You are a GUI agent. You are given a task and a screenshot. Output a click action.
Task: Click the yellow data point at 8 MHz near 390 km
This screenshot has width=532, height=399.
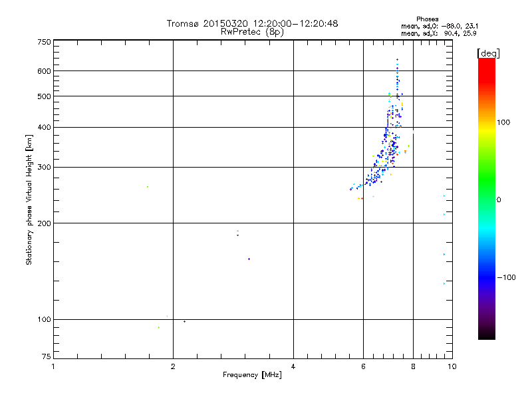[413, 132]
